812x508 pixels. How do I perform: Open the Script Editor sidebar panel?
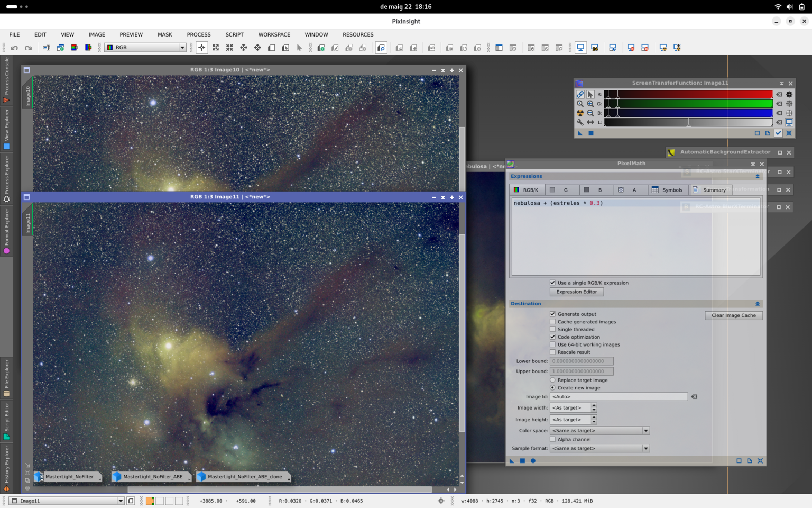pos(6,421)
